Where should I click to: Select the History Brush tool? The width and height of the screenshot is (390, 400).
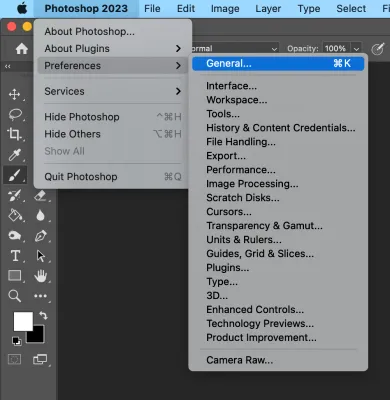pos(14,196)
